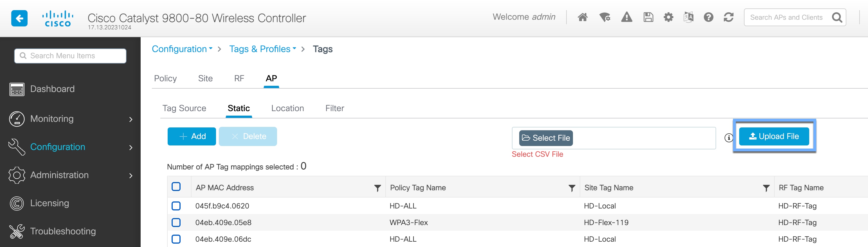The image size is (868, 247).
Task: Click the Search Menu Items field
Action: point(70,56)
